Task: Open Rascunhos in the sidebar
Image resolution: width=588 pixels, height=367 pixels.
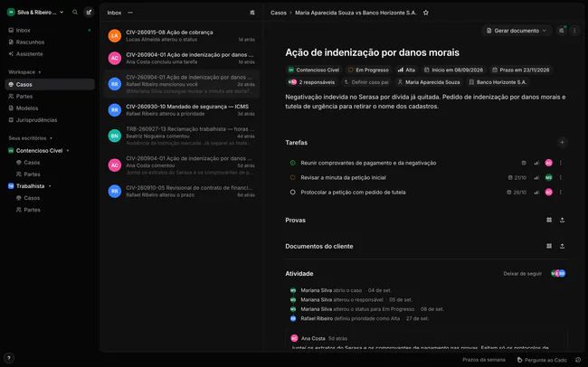Action: click(x=50, y=42)
